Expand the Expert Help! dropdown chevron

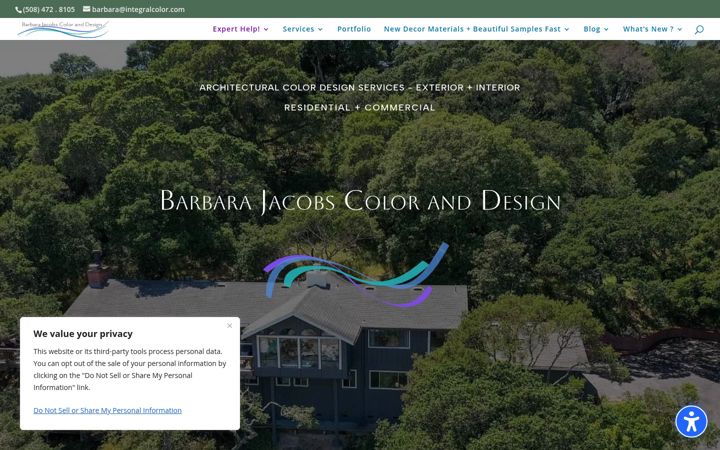pyautogui.click(x=266, y=29)
